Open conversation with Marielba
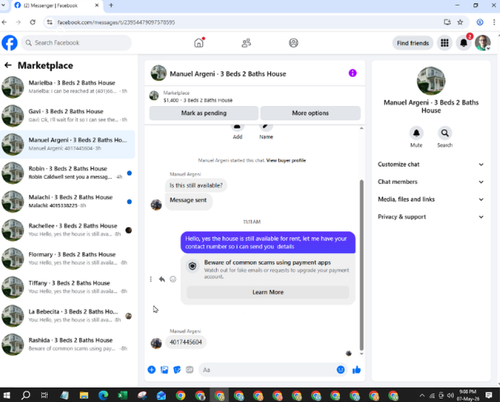Image resolution: width=500 pixels, height=402 pixels. pos(68,87)
